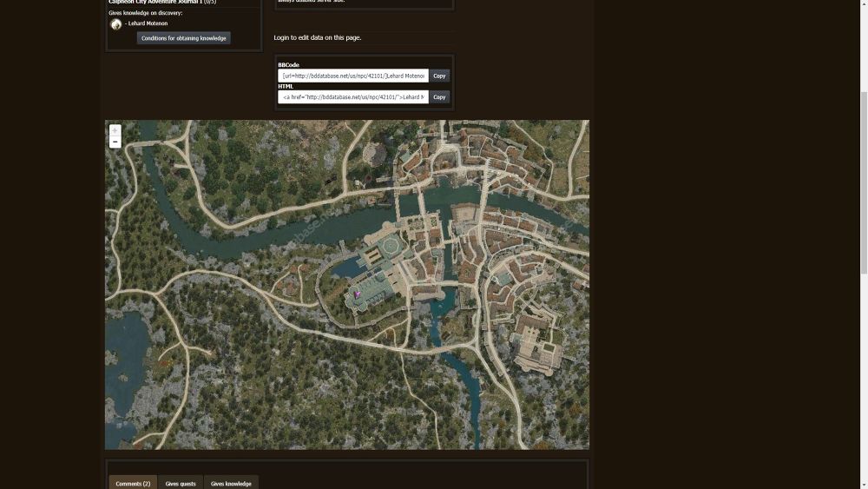Image resolution: width=868 pixels, height=489 pixels.
Task: Select the HTML code text field
Action: point(353,97)
